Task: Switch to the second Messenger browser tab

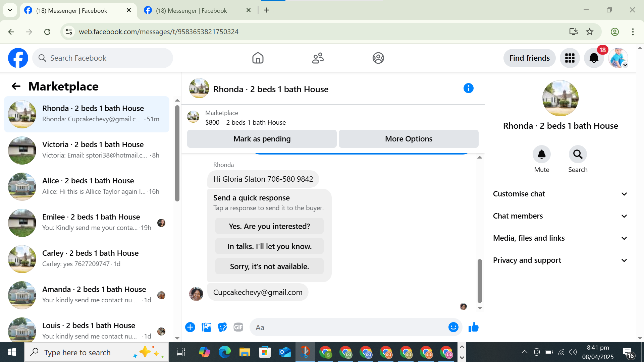Action: tap(191, 10)
